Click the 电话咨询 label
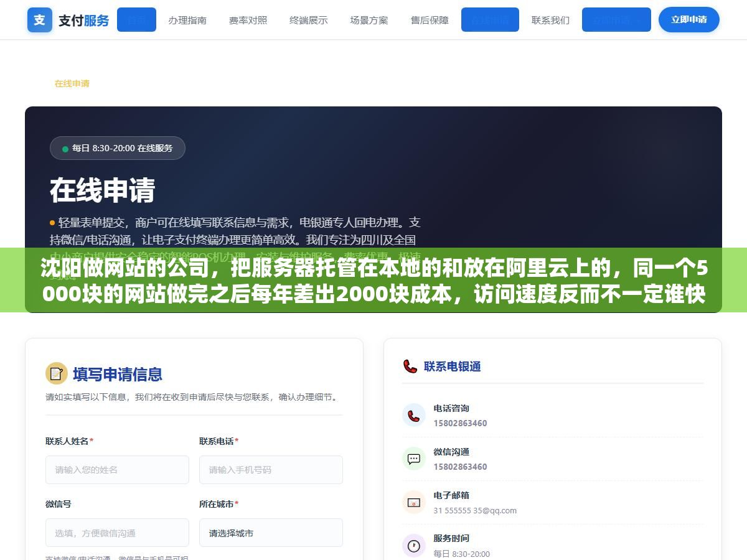The image size is (747, 560). 451,408
